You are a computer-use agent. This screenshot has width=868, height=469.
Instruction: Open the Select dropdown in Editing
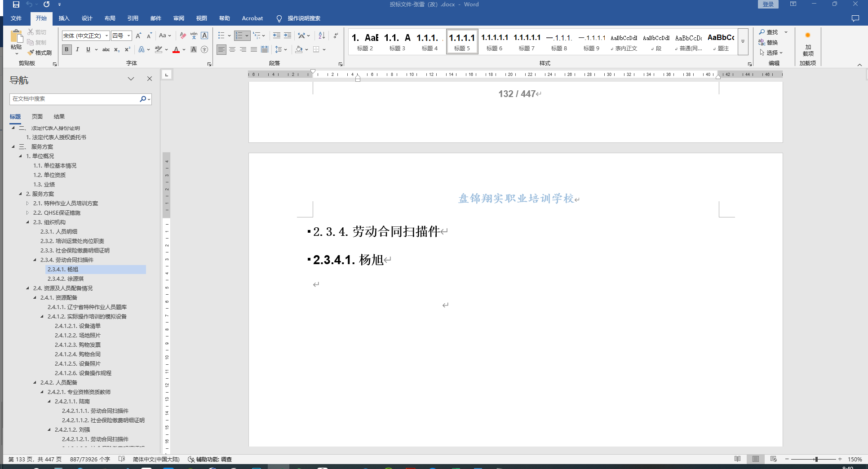tap(771, 53)
